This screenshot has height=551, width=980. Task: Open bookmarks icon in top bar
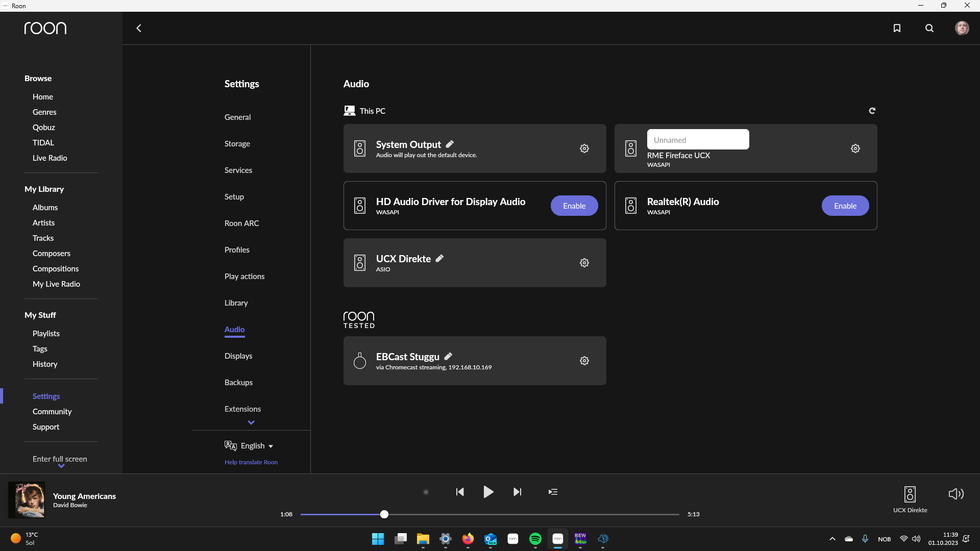tap(897, 28)
